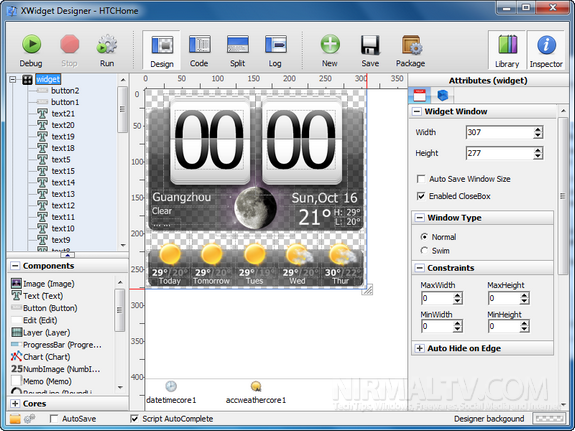Select text9 in the widget tree

[61, 240]
